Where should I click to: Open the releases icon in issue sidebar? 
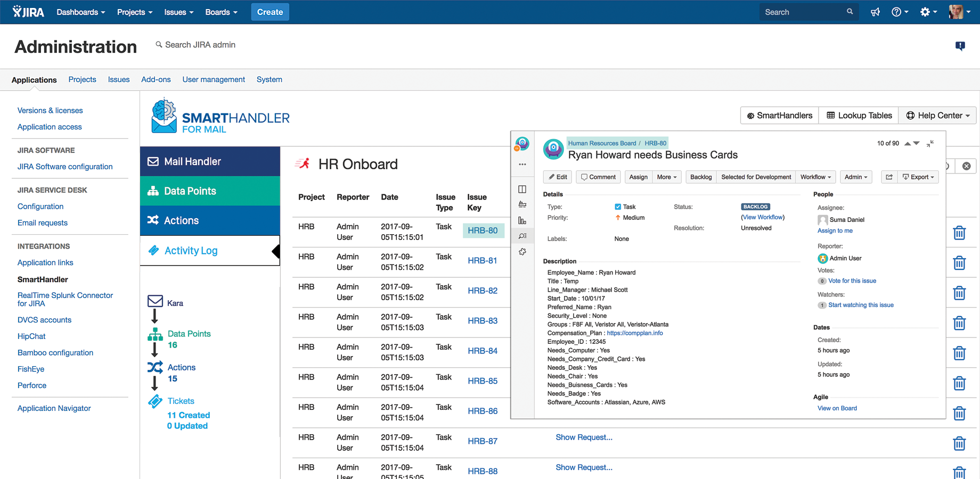click(522, 204)
